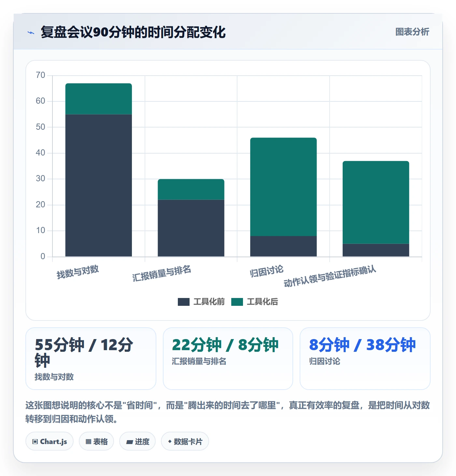Click the green 工具化后 bar for 找数与对数
Image resolution: width=456 pixels, height=476 pixels.
(99, 99)
